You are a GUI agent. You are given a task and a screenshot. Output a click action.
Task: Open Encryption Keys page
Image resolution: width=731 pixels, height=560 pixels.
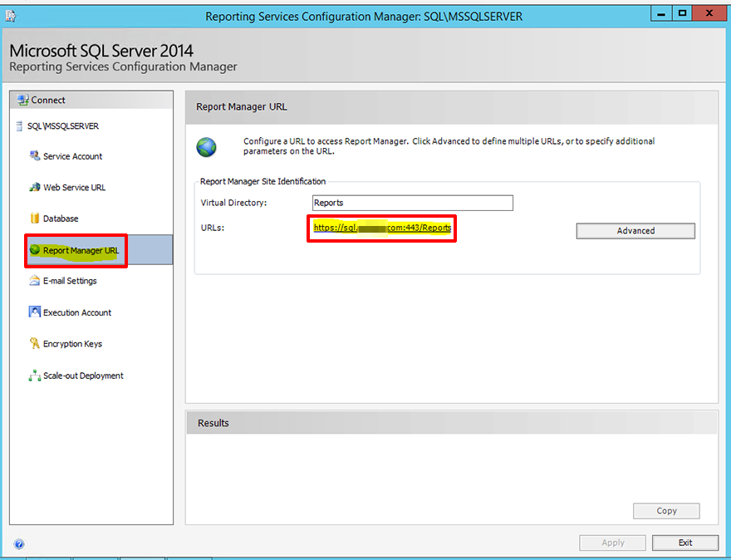coord(72,344)
